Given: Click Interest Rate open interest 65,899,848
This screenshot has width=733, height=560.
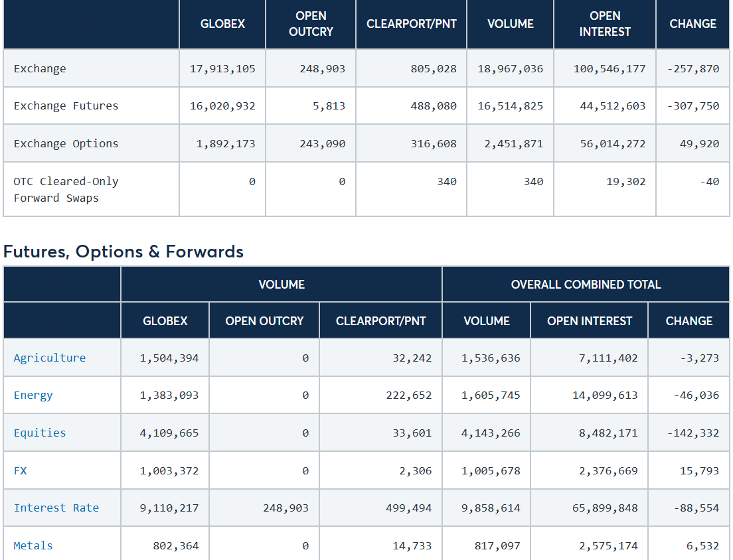Looking at the screenshot, I should pyautogui.click(x=605, y=508).
